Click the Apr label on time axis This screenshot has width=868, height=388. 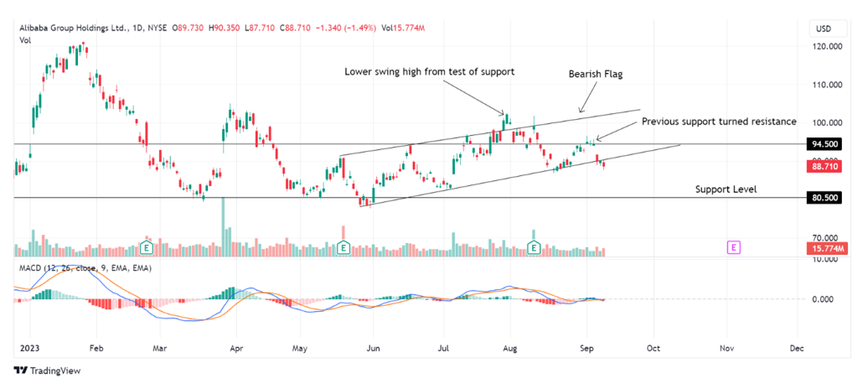[236, 349]
